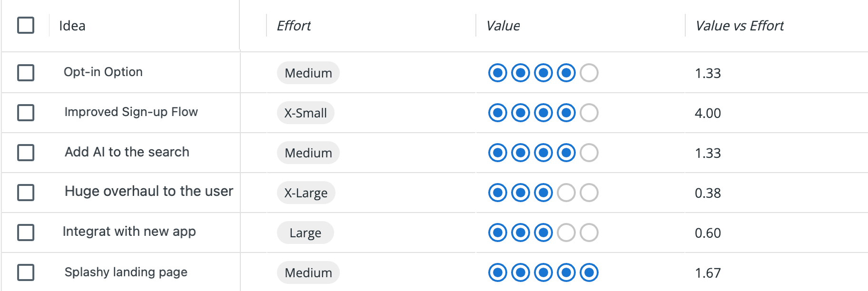Check the Improved Sign-up Flow checkbox
This screenshot has height=291, width=868.
point(26,113)
